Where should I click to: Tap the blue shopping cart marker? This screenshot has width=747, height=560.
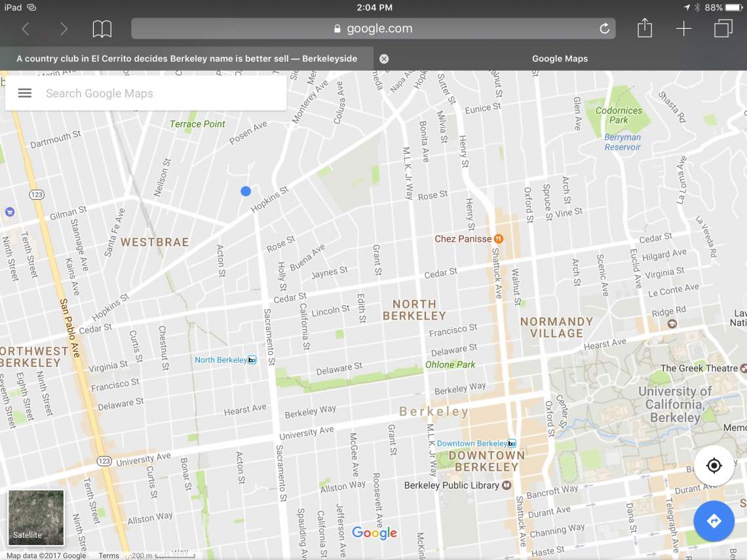10,212
